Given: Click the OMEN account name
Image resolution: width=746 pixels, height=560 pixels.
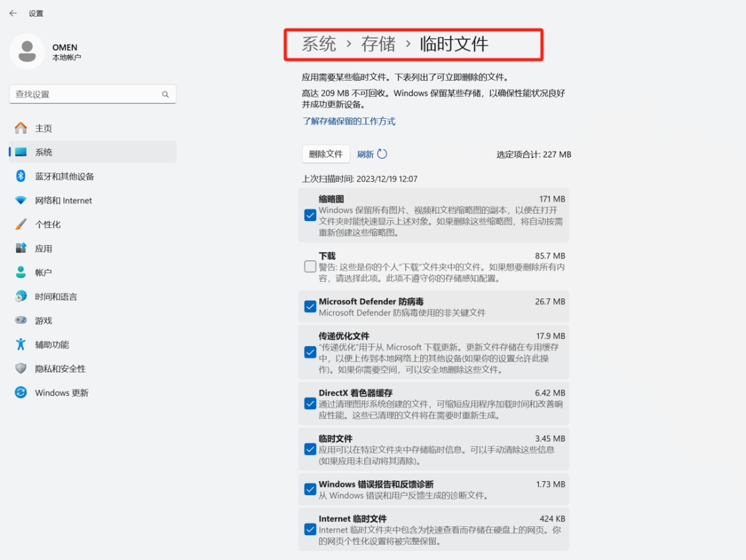Looking at the screenshot, I should [65, 47].
